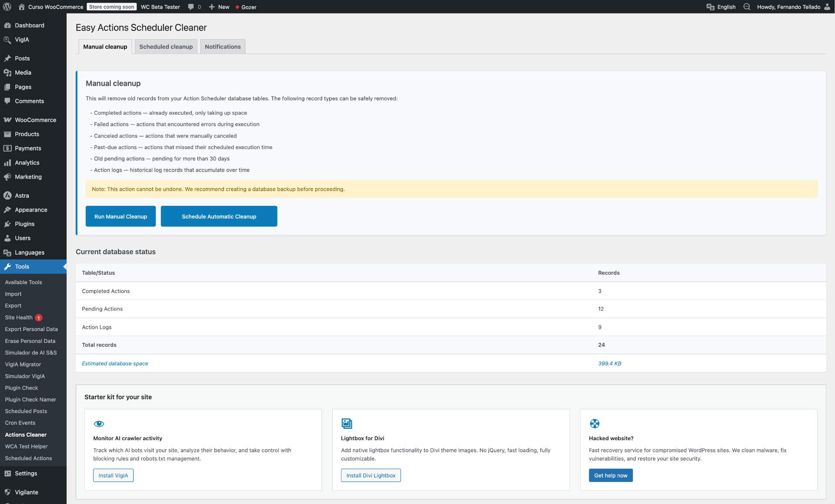Click the Plugins plug icon
835x504 pixels.
pyautogui.click(x=7, y=224)
